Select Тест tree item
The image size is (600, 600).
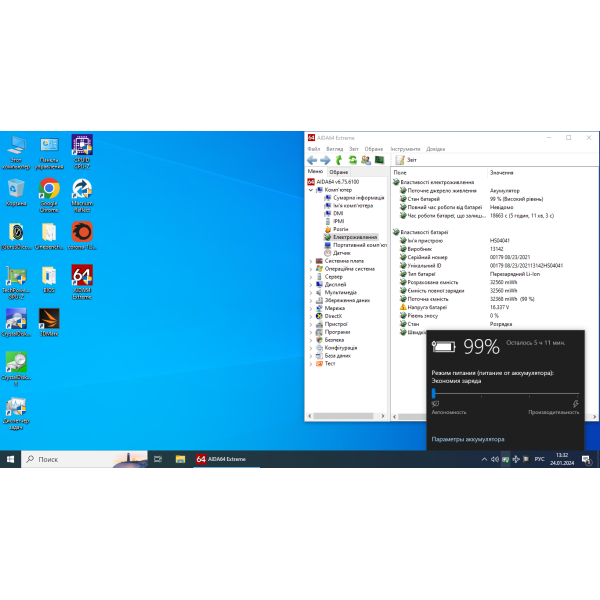coord(325,364)
